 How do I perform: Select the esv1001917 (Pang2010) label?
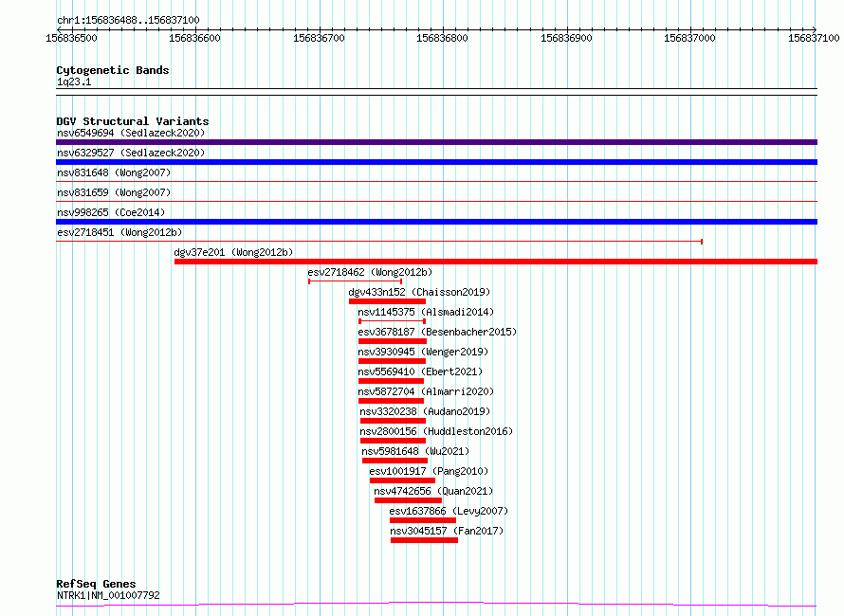(x=429, y=471)
